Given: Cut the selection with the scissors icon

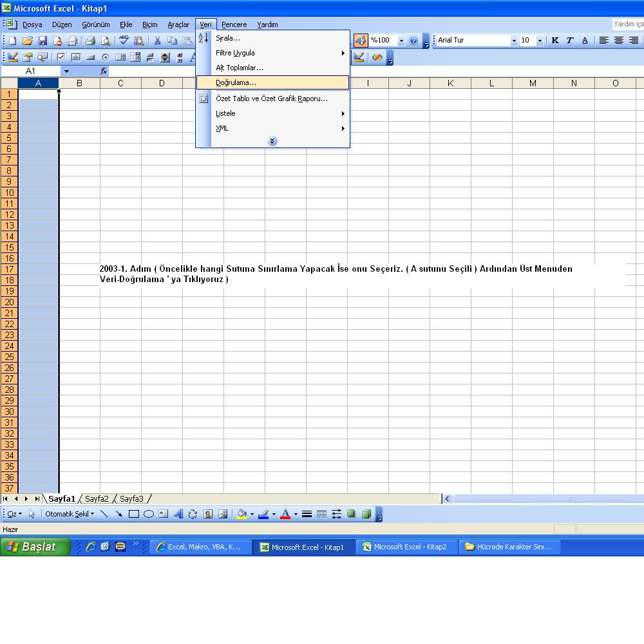Looking at the screenshot, I should (157, 41).
